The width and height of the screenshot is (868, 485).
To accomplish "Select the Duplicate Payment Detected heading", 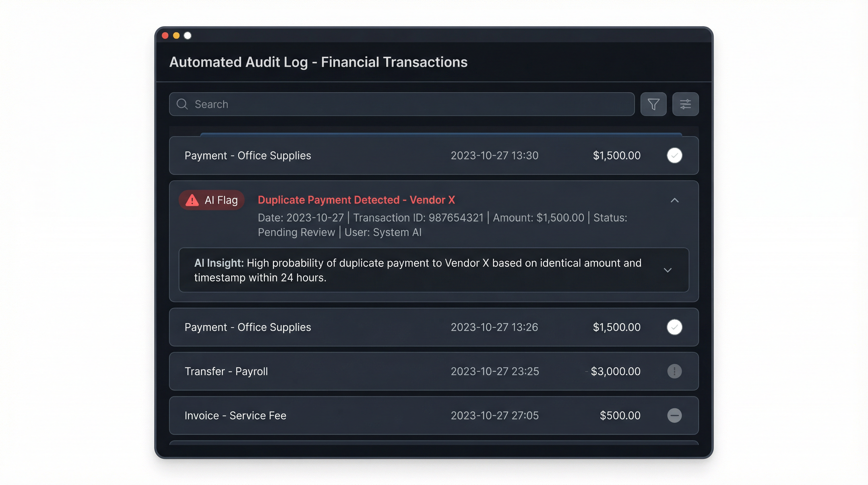I will 356,200.
